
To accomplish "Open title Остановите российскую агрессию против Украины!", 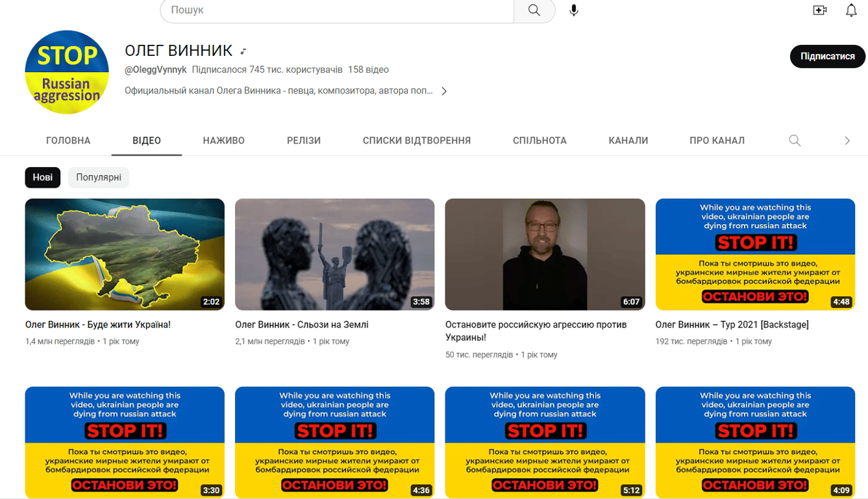I will click(536, 331).
